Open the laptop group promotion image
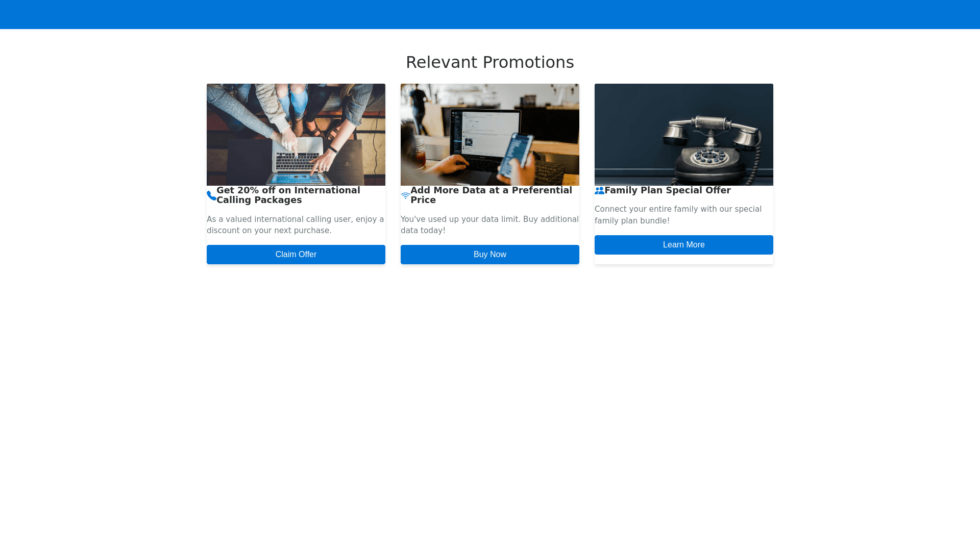This screenshot has height=551, width=980. point(296,134)
